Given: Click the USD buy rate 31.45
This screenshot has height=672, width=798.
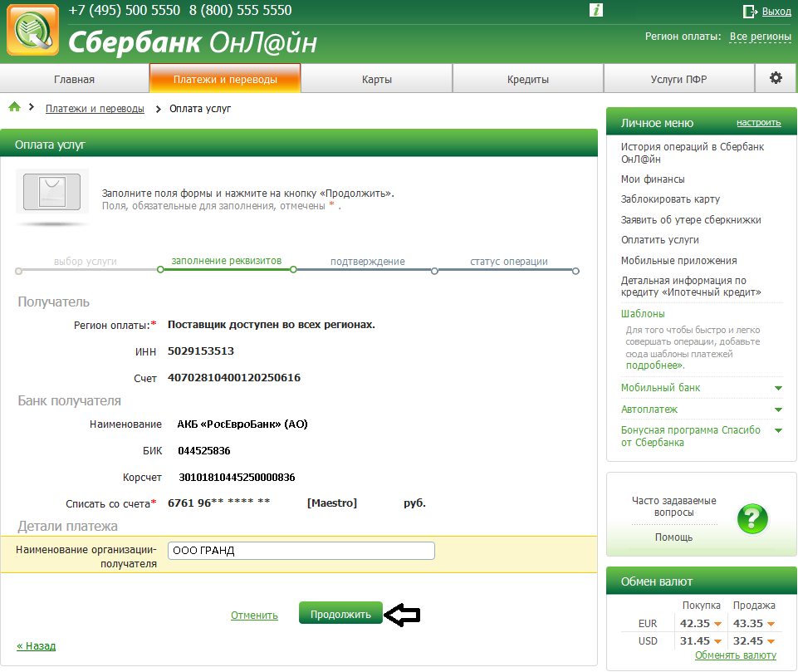Looking at the screenshot, I should [695, 641].
